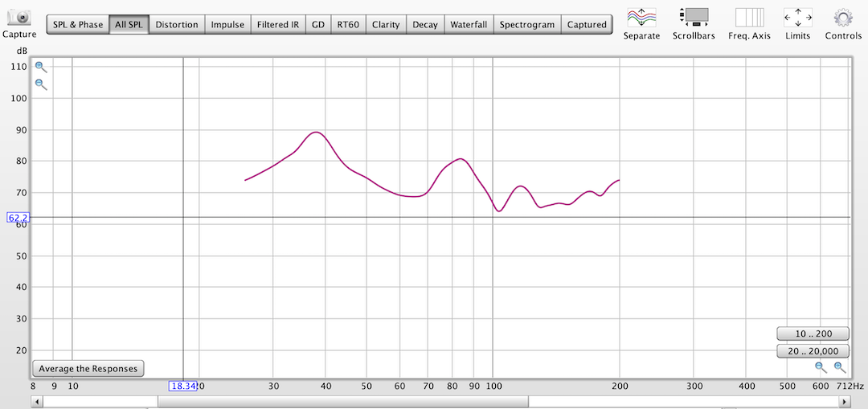Screen dimensions: 868x409
Task: Show the Spectrogram tab
Action: [x=526, y=25]
